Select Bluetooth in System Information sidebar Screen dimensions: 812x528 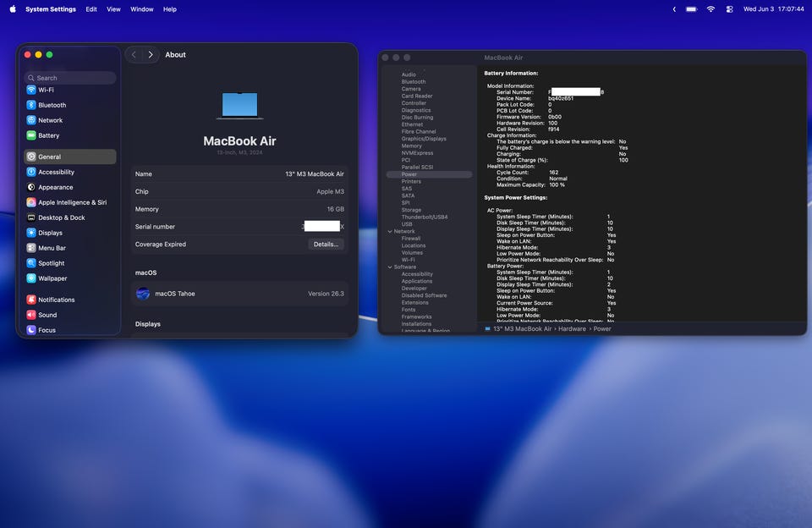click(414, 82)
